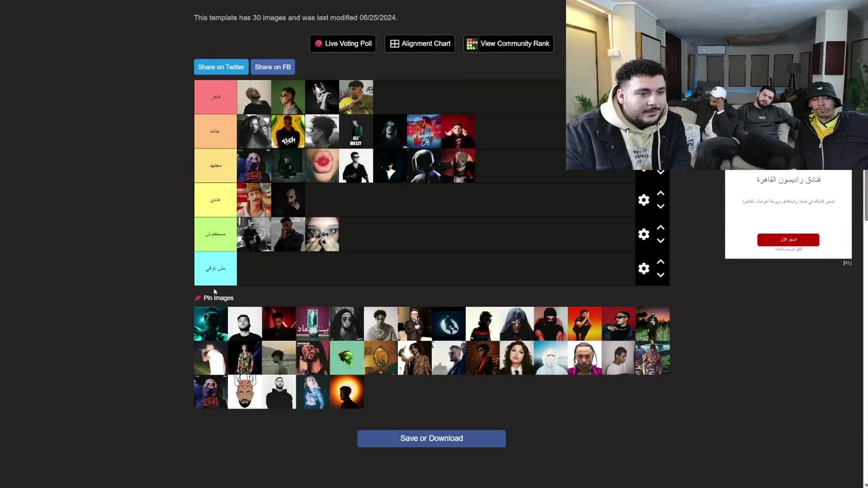Viewport: 868px width, 488px height.
Task: Click the orange جامد tier label
Action: tap(216, 131)
